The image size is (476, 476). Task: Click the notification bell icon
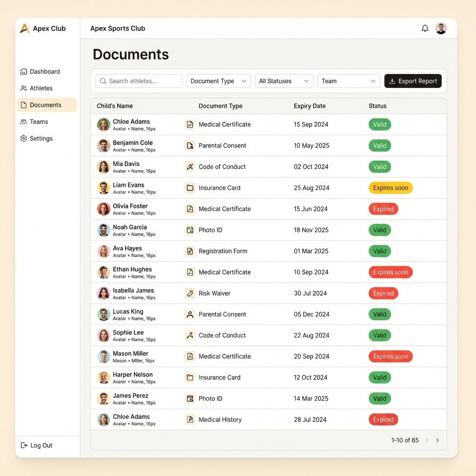click(x=425, y=28)
